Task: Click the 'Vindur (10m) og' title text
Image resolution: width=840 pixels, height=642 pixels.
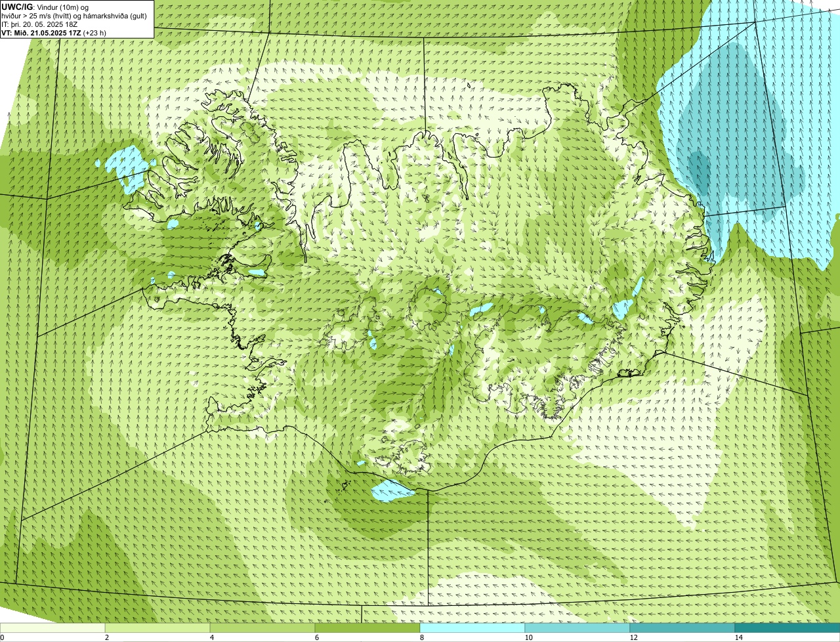Action: pos(63,7)
